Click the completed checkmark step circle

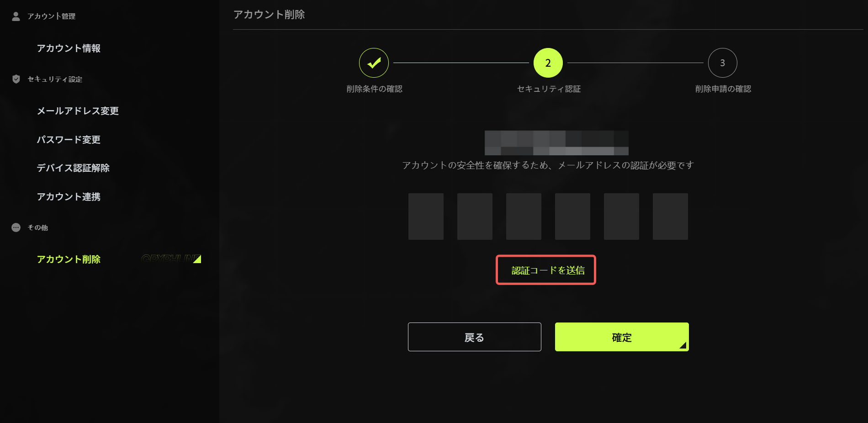pos(374,63)
